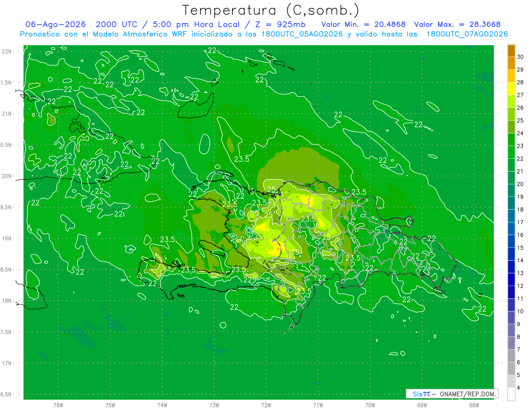Image resolution: width=532 pixels, height=411 pixels.
Task: Click legend scale value "23"
Action: coord(520,146)
